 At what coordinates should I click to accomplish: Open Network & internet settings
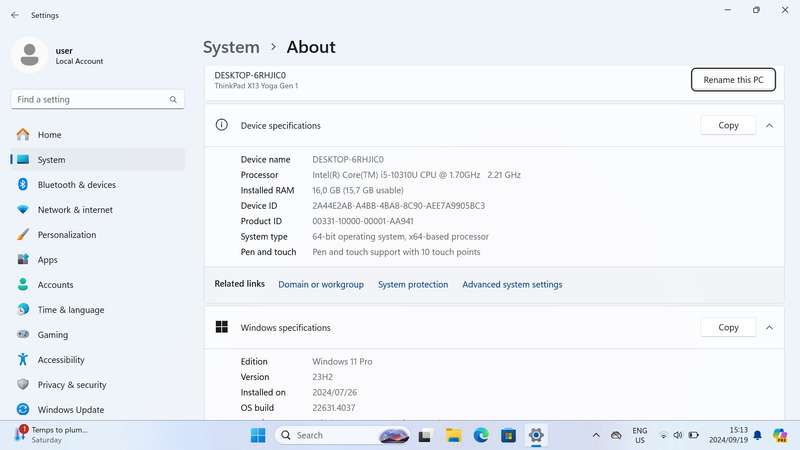98,210
